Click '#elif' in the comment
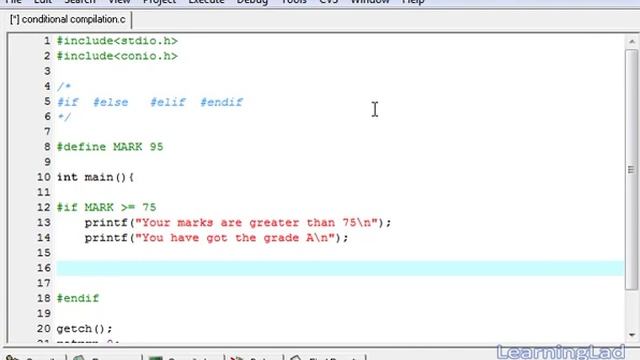This screenshot has width=640, height=360. (168, 102)
